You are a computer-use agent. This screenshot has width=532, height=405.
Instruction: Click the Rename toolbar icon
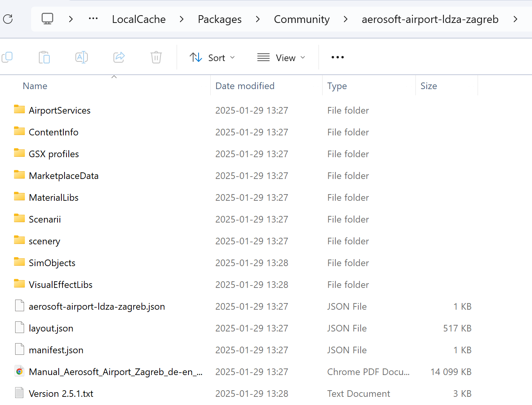click(x=82, y=57)
